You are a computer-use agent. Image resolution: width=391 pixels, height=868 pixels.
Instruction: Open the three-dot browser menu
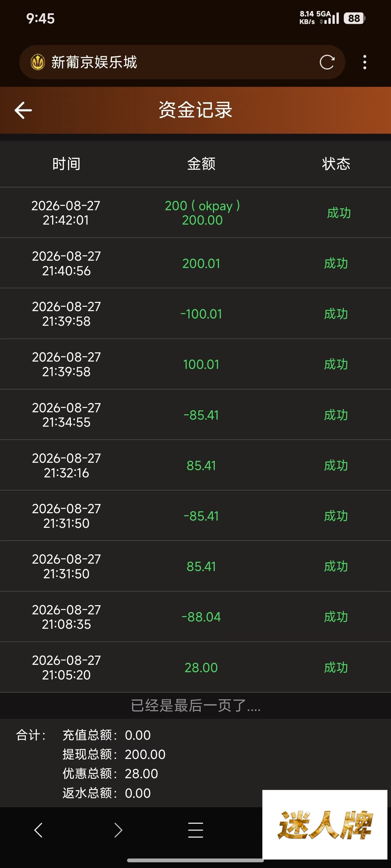pyautogui.click(x=365, y=62)
